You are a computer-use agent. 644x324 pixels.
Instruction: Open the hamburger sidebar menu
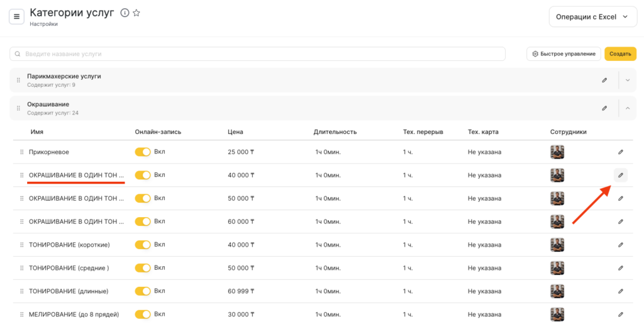pos(17,16)
